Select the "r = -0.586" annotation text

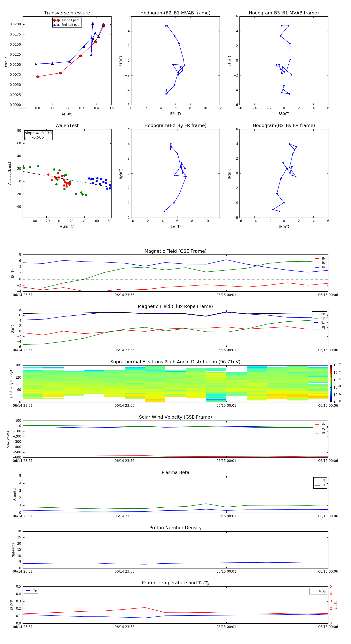35,137
